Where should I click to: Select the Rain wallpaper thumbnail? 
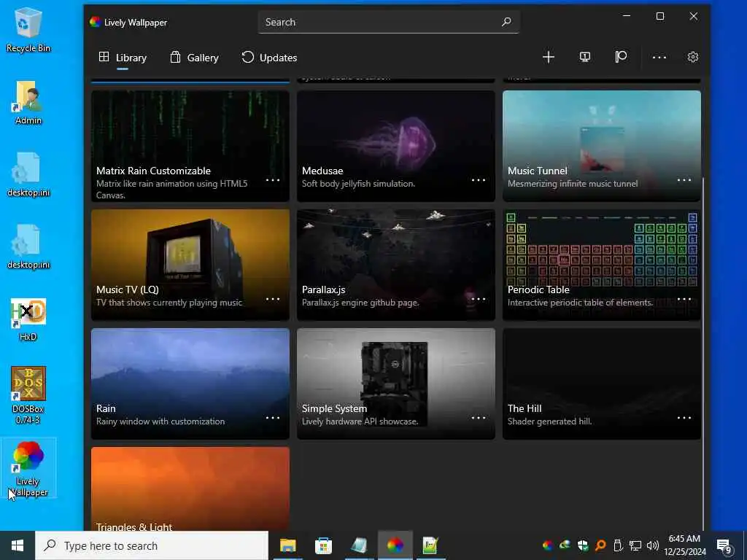[190, 384]
